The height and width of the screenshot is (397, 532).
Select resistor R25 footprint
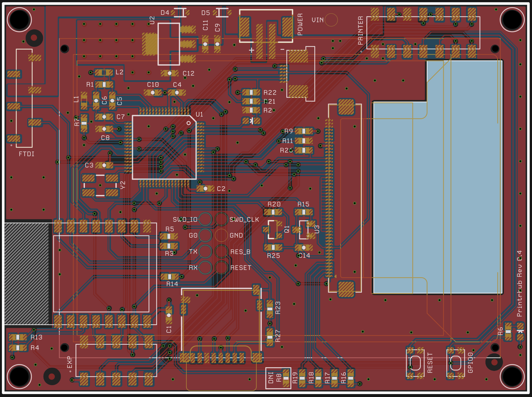pyautogui.click(x=273, y=247)
